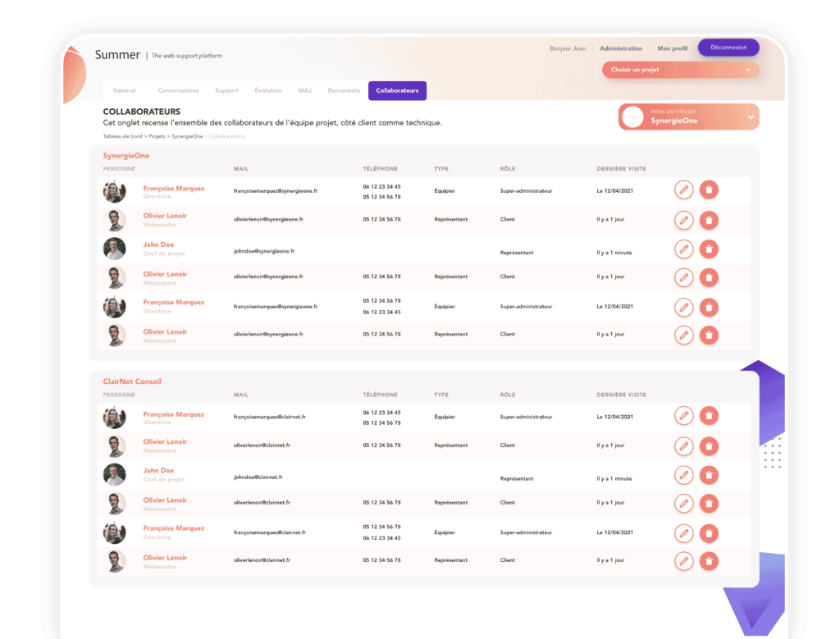
Task: Go to Mon profil
Action: (x=673, y=48)
